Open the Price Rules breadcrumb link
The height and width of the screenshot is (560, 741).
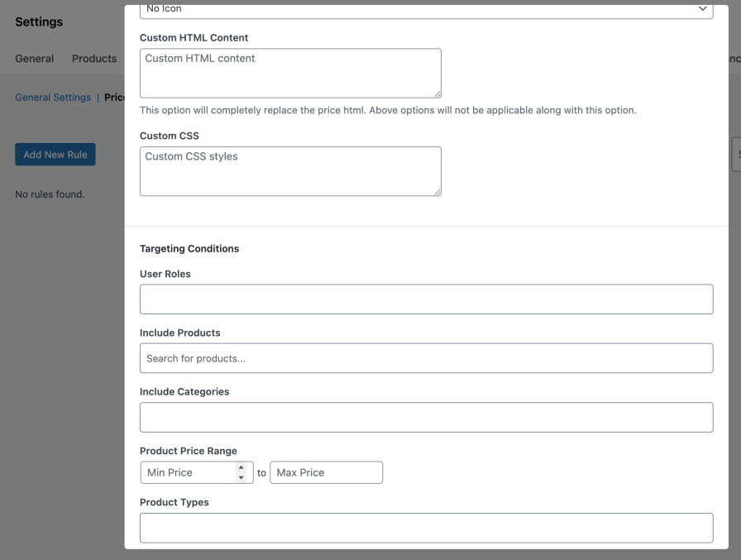click(113, 97)
